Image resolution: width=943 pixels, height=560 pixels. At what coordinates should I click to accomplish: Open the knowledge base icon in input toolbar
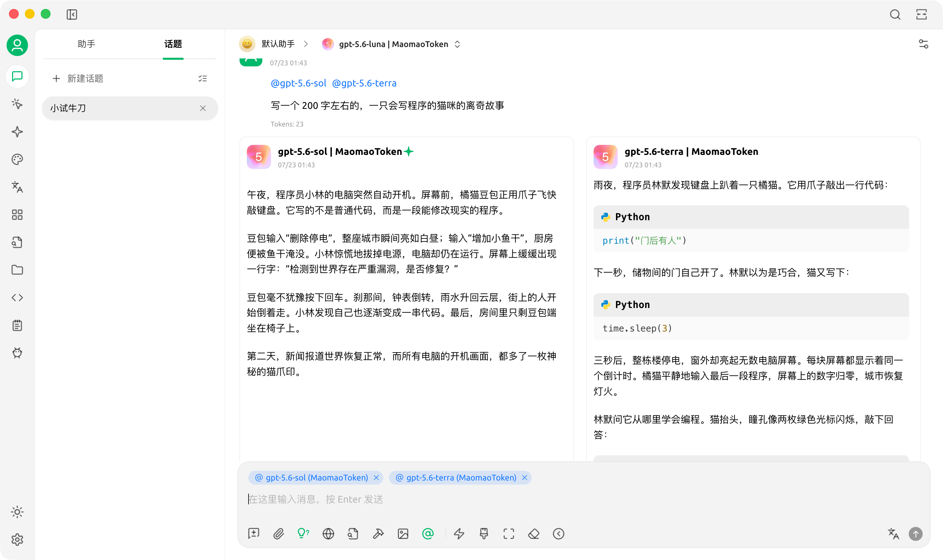tap(353, 534)
